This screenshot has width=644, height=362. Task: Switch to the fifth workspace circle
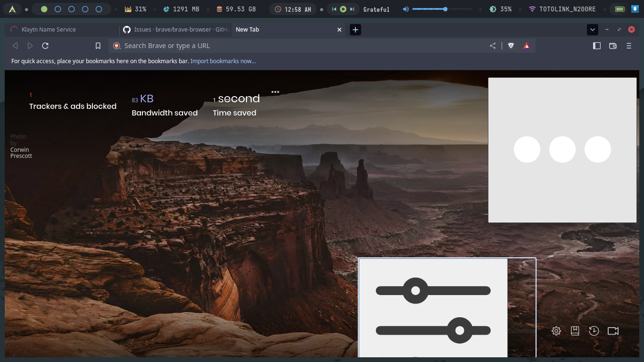pyautogui.click(x=99, y=9)
